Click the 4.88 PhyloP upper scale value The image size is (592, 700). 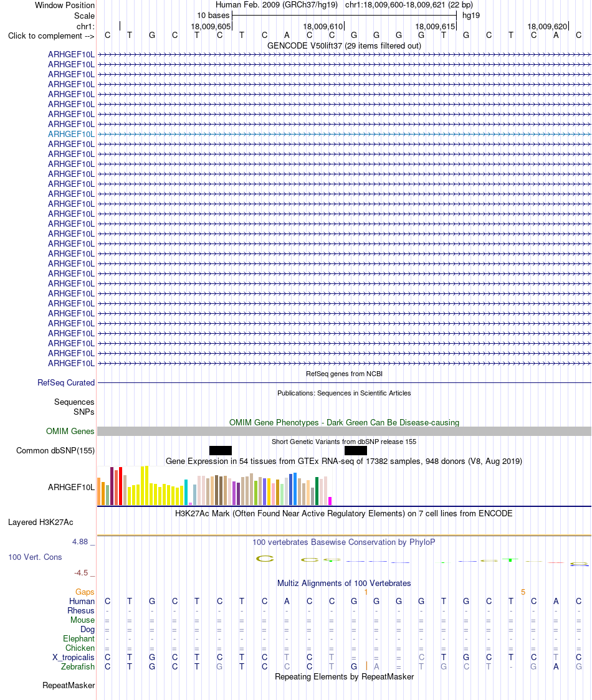(80, 542)
